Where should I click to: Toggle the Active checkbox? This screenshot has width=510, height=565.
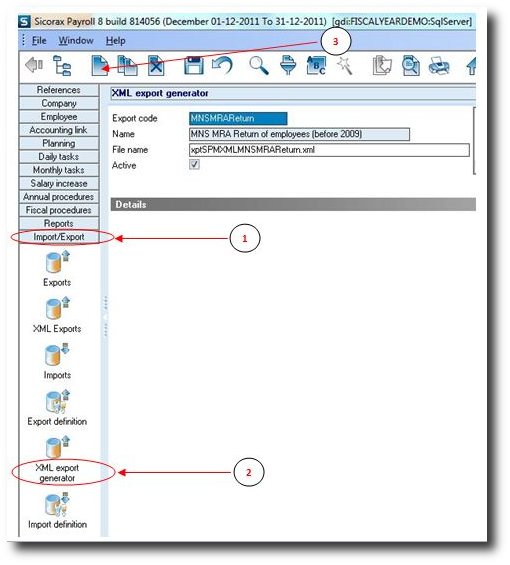[x=194, y=165]
